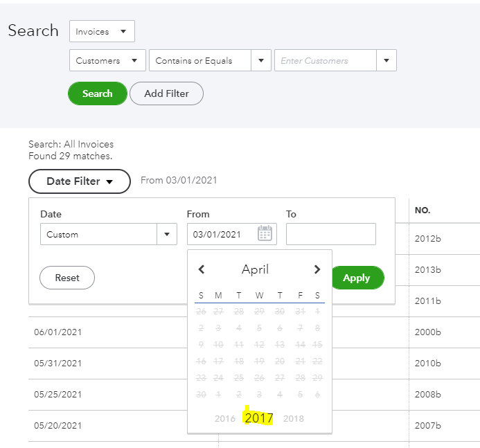480x448 pixels.
Task: Expand the Customers filter dropdown
Action: coord(107,61)
